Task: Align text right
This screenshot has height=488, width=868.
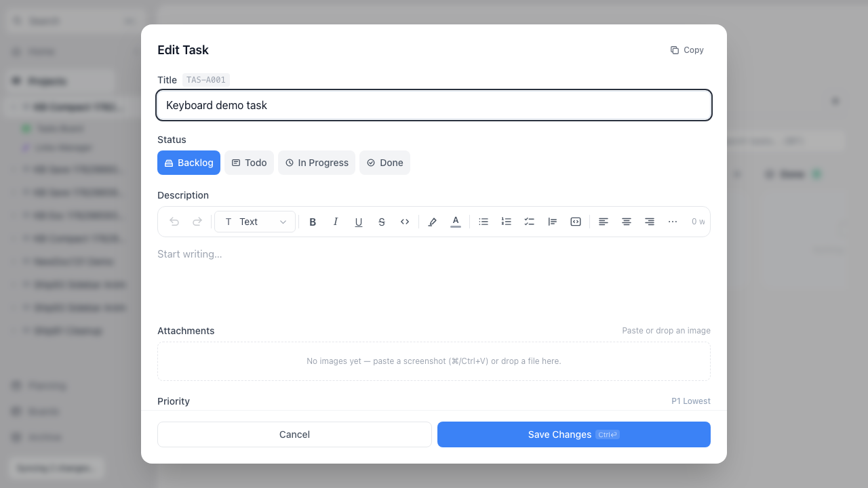Action: coord(650,222)
